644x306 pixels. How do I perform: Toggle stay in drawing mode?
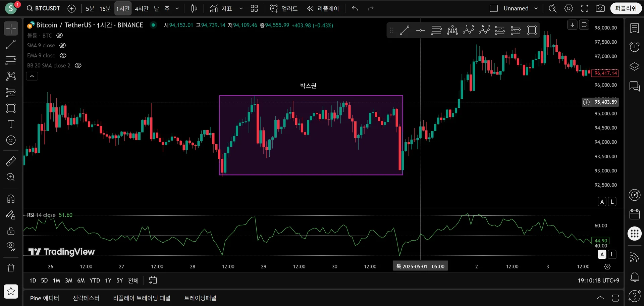(11, 215)
